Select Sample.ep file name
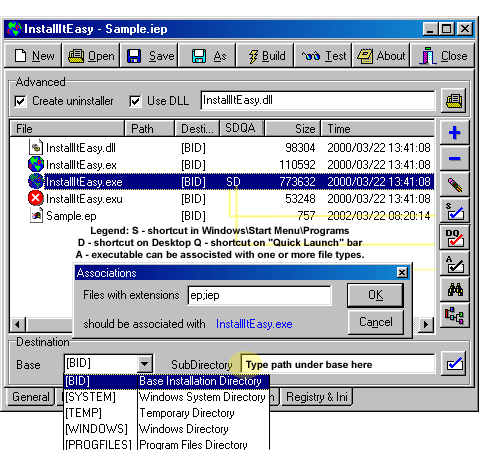The image size is (479, 450). tap(71, 216)
